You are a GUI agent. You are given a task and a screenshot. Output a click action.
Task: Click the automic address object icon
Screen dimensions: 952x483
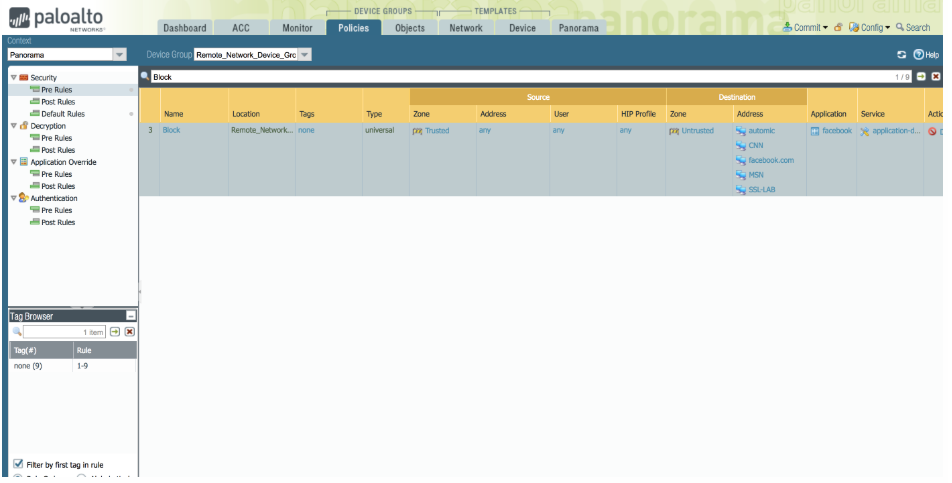pyautogui.click(x=741, y=130)
